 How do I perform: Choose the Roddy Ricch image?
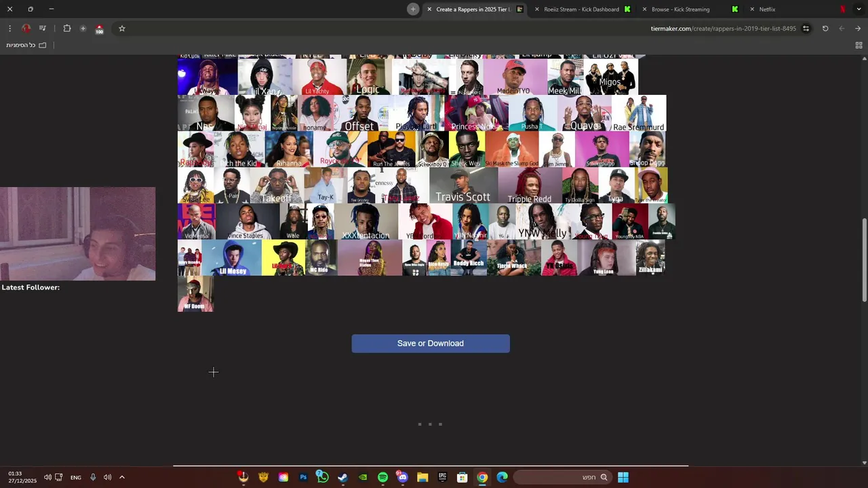click(469, 258)
